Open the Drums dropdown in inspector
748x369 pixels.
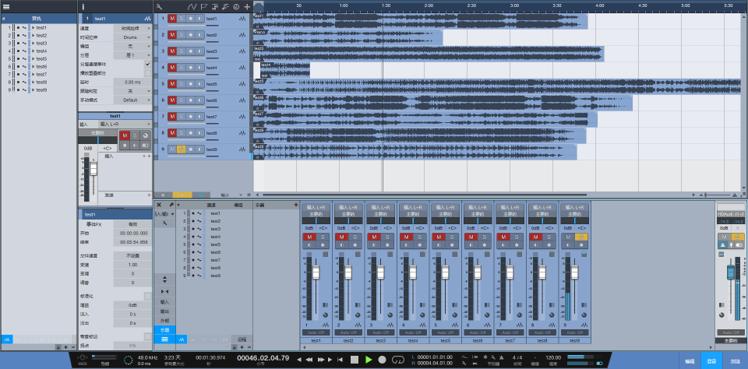(x=133, y=37)
